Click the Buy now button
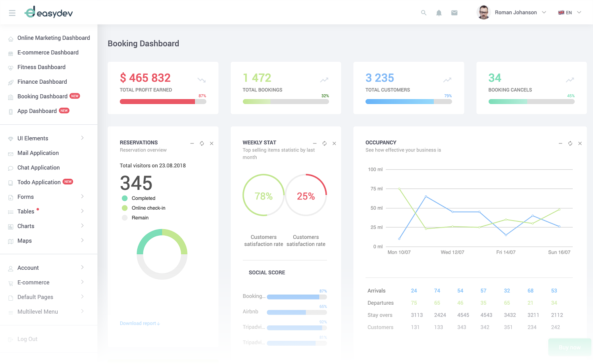The height and width of the screenshot is (364, 593). (569, 347)
